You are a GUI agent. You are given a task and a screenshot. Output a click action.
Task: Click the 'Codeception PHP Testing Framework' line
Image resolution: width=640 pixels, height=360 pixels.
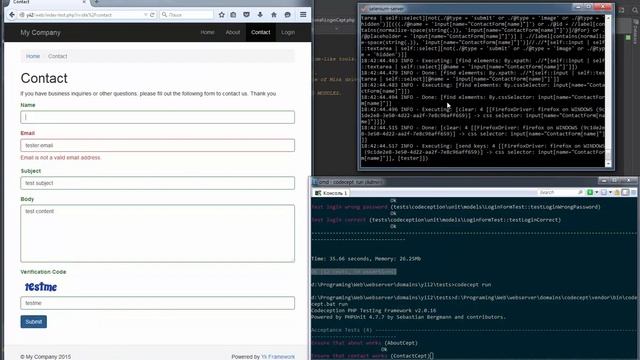[373, 311]
